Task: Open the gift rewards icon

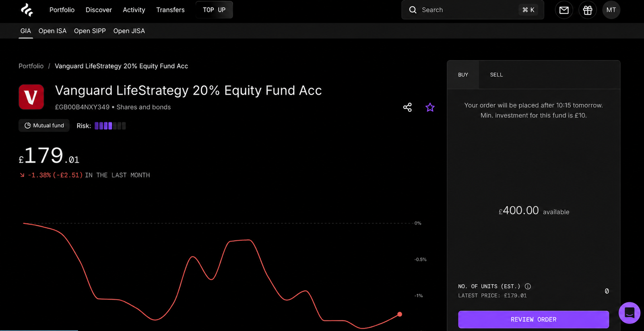Action: click(x=588, y=10)
